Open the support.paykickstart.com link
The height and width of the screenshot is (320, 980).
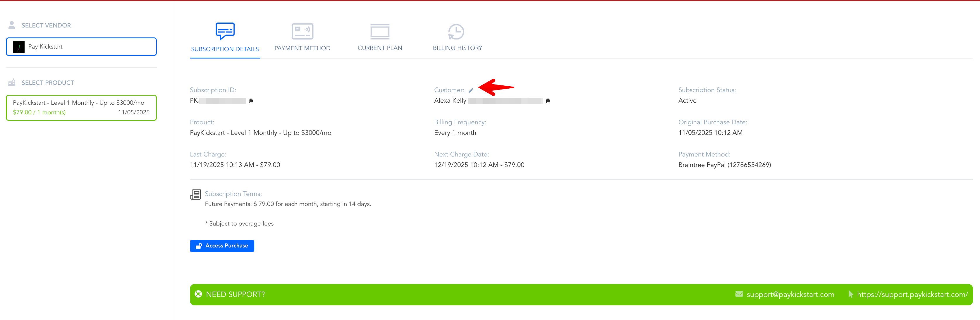(912, 295)
